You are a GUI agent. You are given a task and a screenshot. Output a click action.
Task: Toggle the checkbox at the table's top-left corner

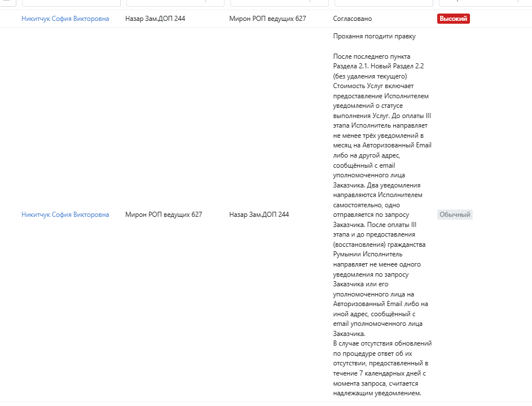(8, 2)
